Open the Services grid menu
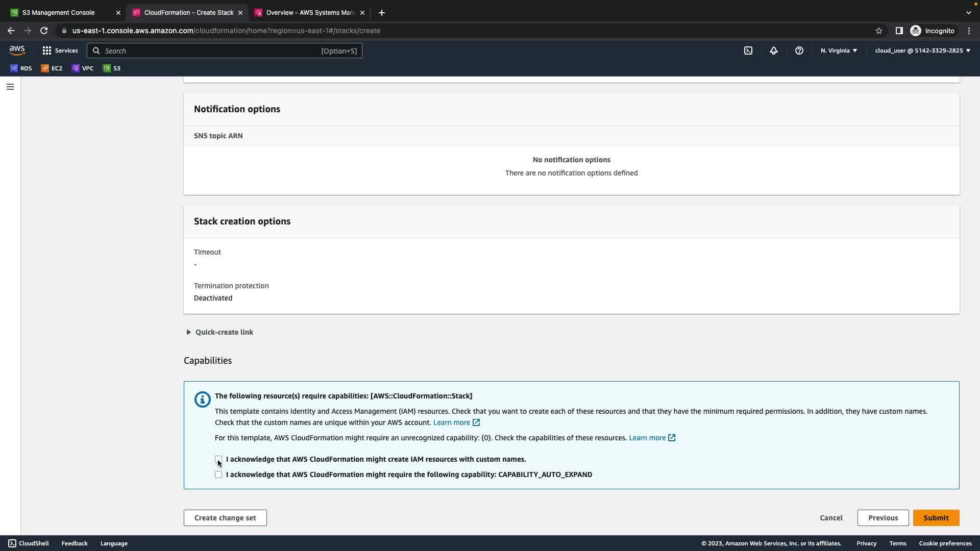 point(60,51)
